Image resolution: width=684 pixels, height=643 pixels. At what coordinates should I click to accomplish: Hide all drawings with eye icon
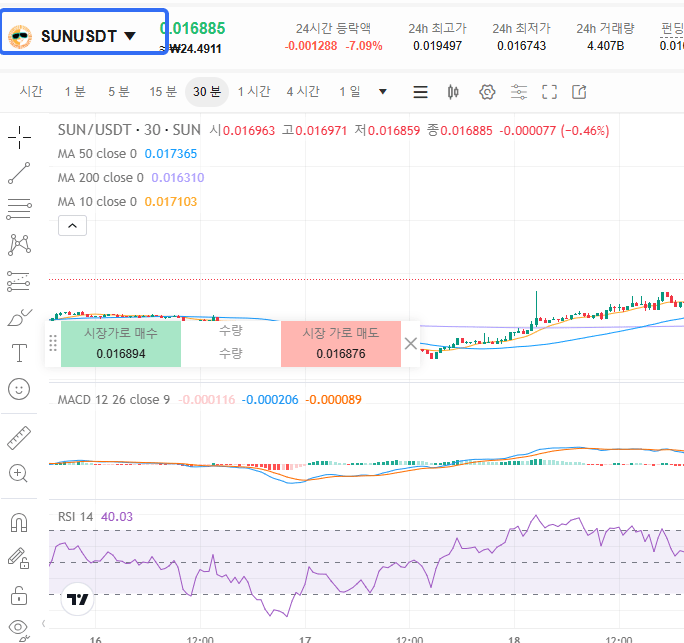19,628
